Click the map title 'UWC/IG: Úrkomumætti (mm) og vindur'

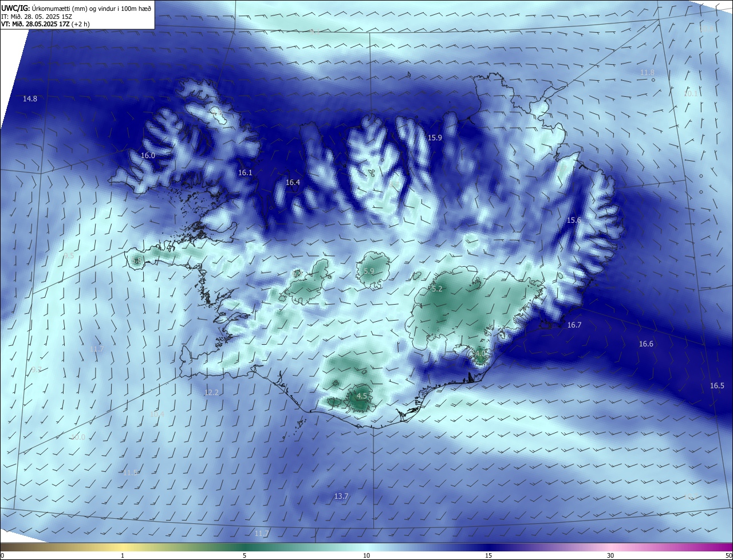click(x=76, y=8)
